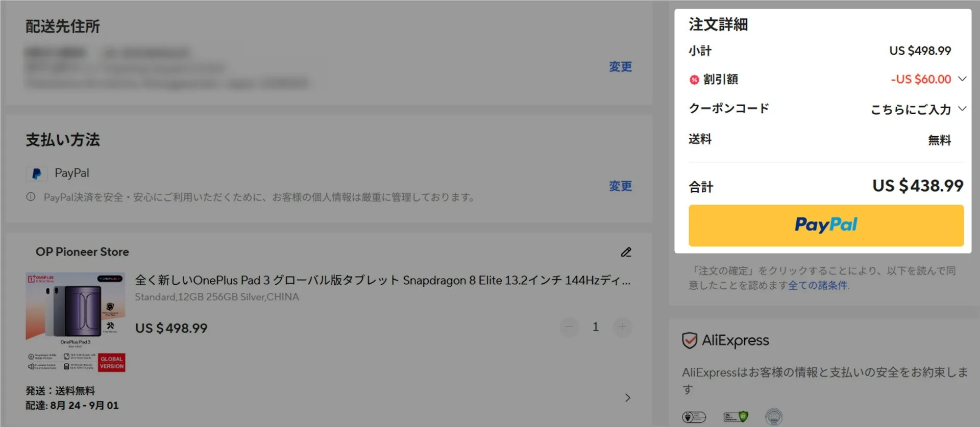Open shipping options arrow for 送料無料
This screenshot has height=427, width=980.
(628, 398)
